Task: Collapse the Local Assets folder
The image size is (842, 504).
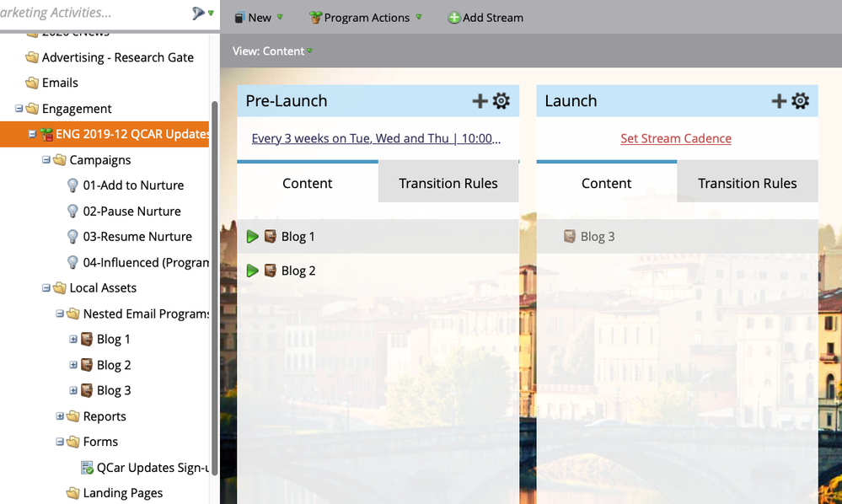Action: point(46,287)
